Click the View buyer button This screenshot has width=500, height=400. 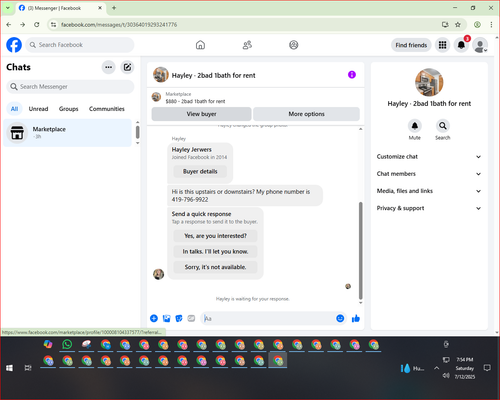pyautogui.click(x=201, y=114)
